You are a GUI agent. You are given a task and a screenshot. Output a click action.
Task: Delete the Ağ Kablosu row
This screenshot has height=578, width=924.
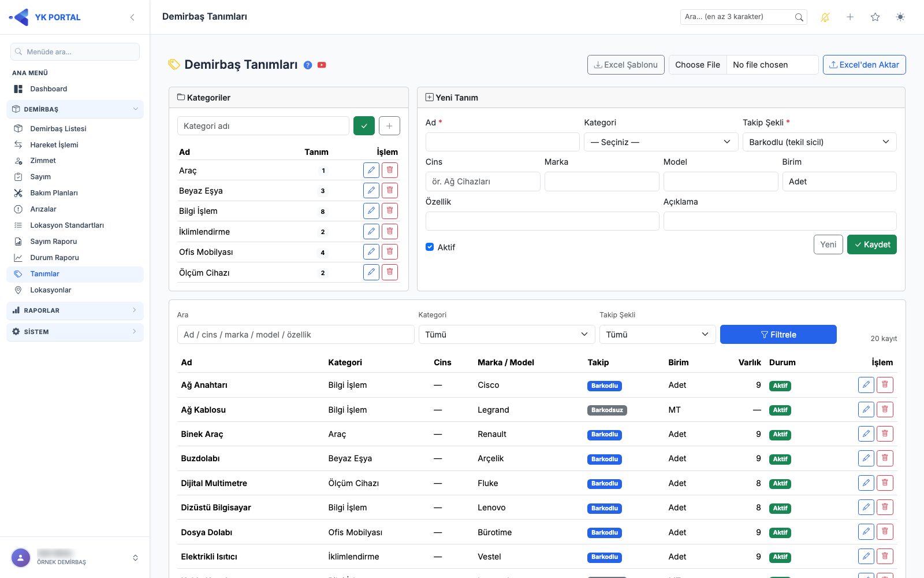885,410
